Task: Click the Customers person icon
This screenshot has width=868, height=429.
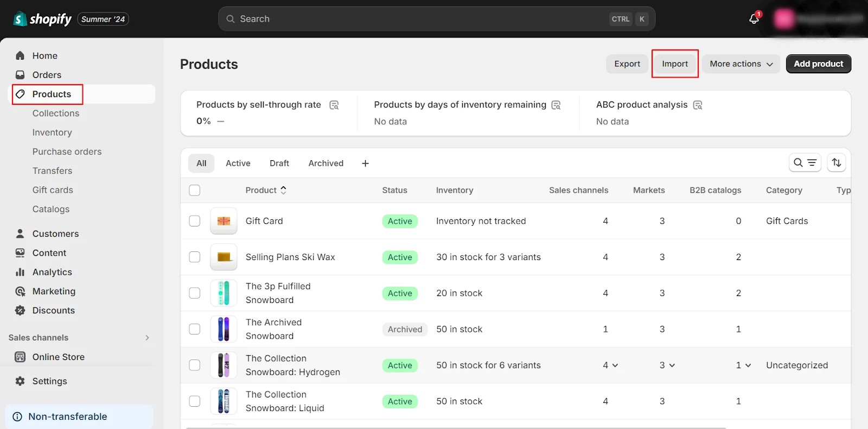Action: point(20,234)
